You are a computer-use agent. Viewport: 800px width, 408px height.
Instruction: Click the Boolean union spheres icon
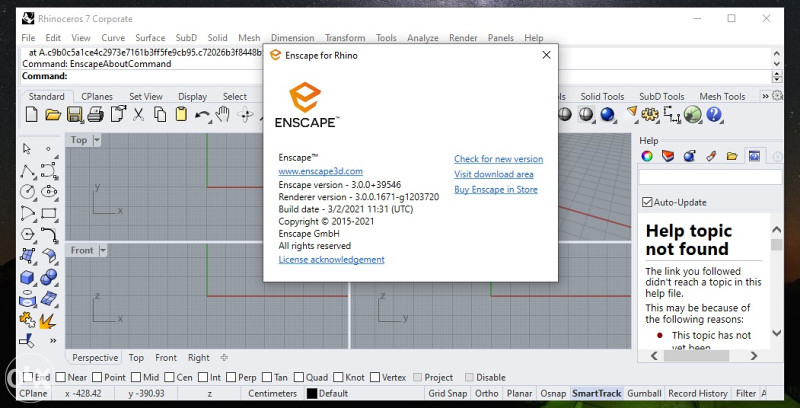48,278
